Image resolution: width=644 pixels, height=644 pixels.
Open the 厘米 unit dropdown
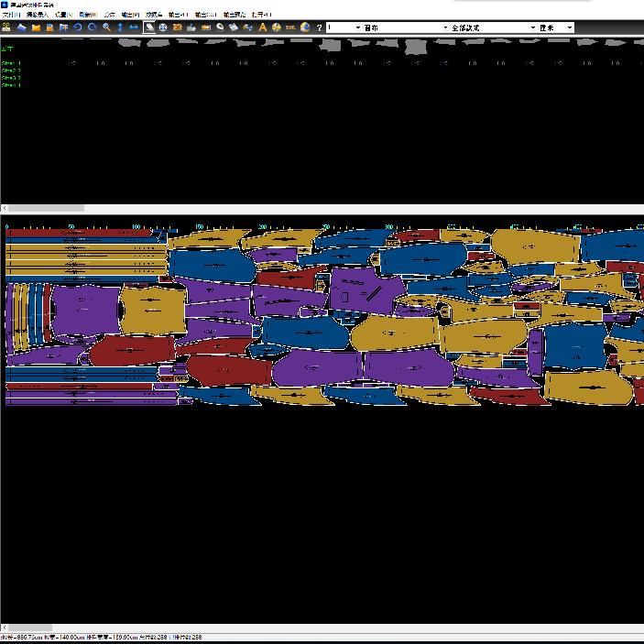(555, 27)
